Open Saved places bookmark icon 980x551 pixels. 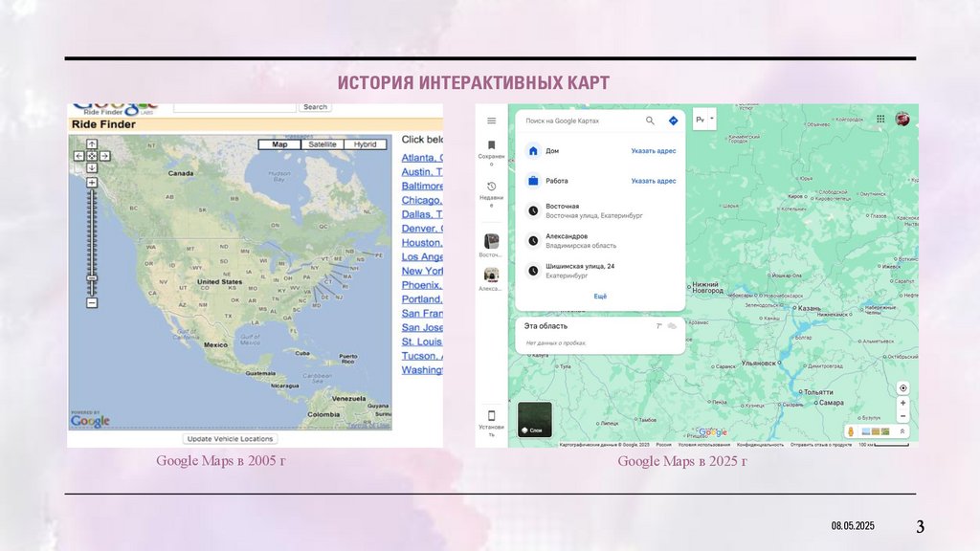(491, 145)
